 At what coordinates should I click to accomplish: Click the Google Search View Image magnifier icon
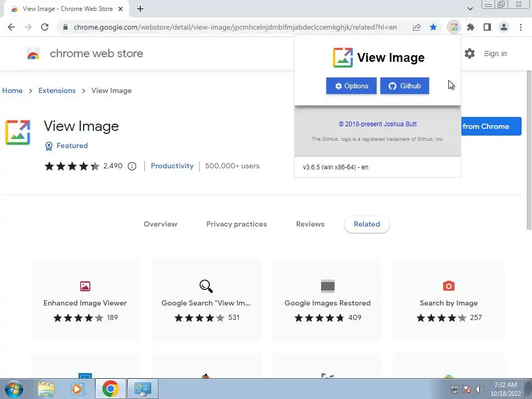point(206,286)
